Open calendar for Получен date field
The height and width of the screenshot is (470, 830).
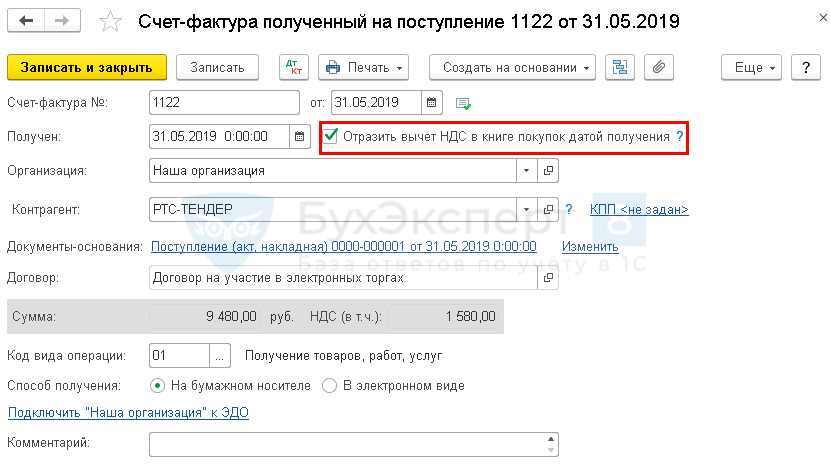[x=300, y=136]
